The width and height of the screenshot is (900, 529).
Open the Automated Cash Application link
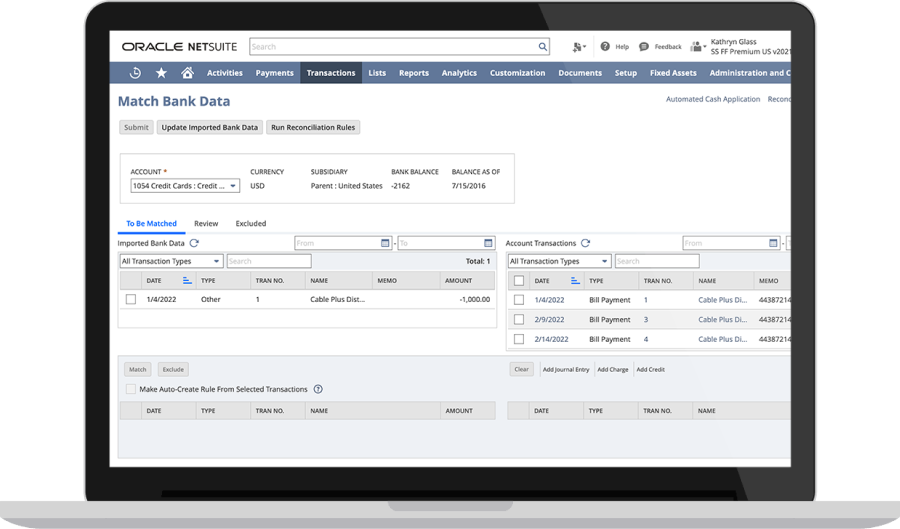click(713, 99)
